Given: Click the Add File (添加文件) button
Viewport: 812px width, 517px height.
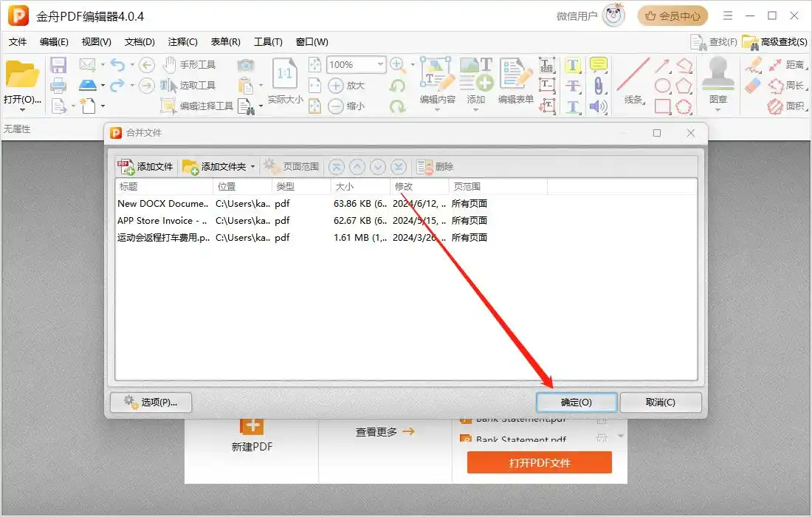Looking at the screenshot, I should click(x=145, y=167).
